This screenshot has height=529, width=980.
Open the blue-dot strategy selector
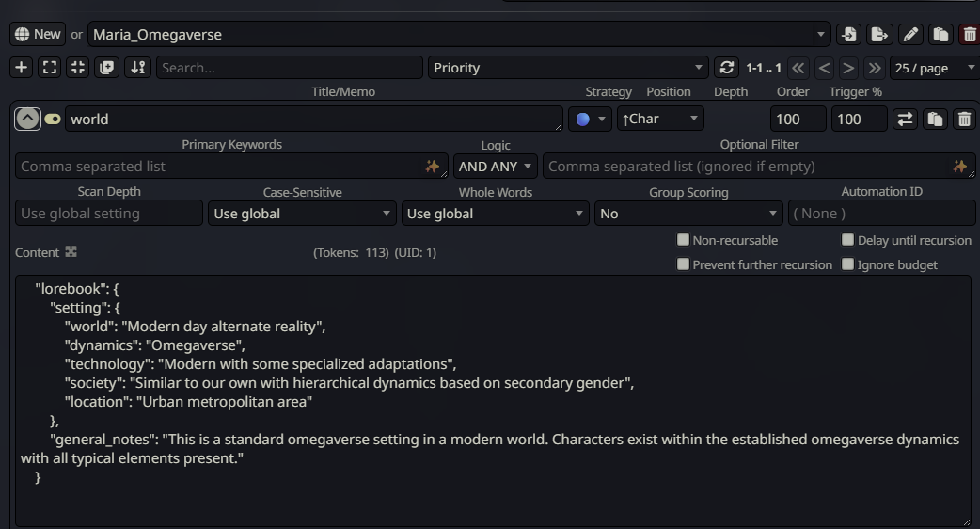point(590,120)
